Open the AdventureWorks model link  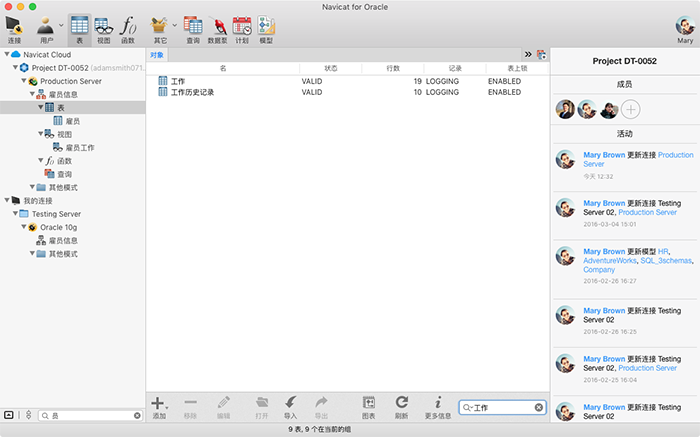click(610, 261)
